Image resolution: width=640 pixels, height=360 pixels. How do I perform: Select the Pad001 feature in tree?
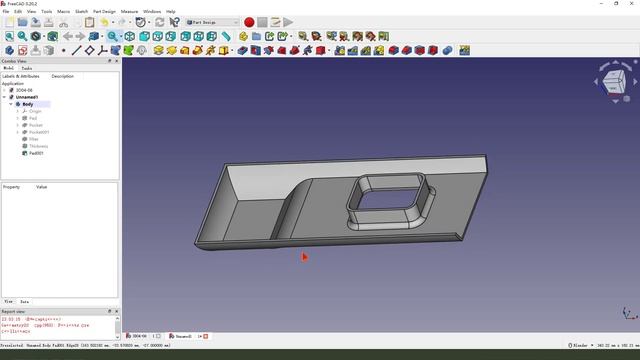pos(36,153)
